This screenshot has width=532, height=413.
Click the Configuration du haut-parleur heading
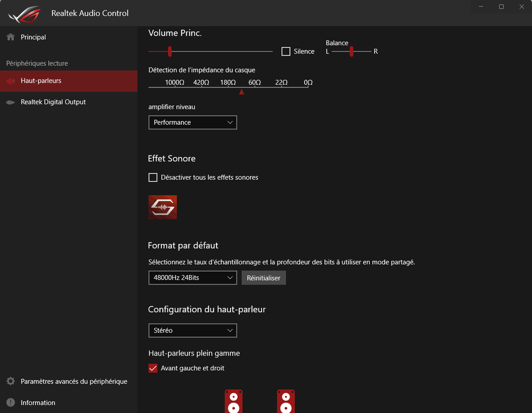pyautogui.click(x=207, y=310)
